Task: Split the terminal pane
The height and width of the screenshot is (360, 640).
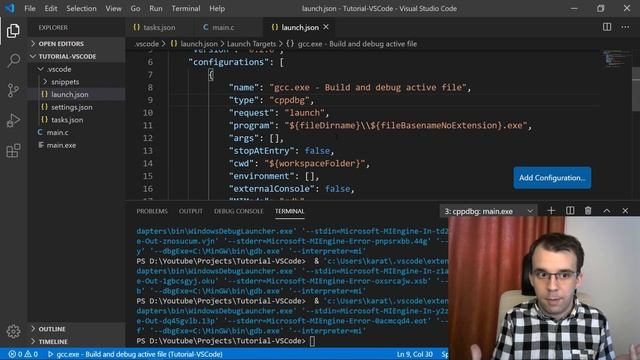Action: click(x=570, y=211)
